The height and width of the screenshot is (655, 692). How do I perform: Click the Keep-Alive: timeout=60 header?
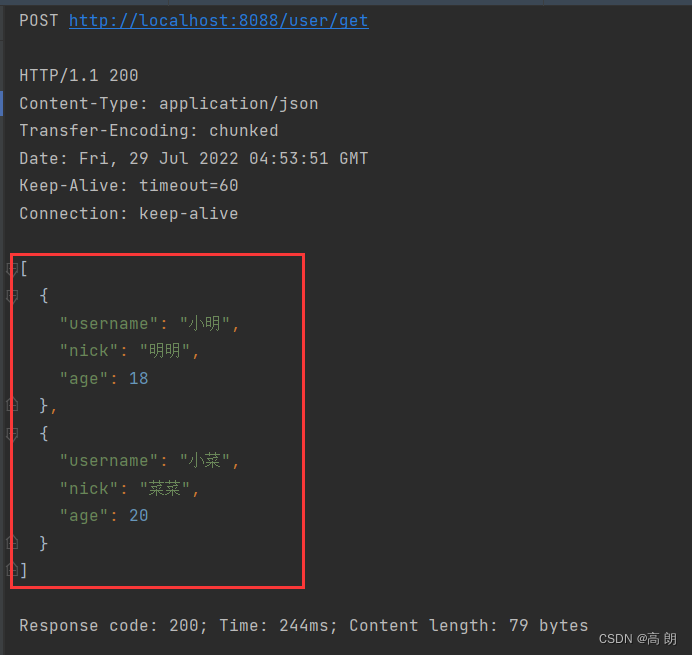click(x=129, y=185)
